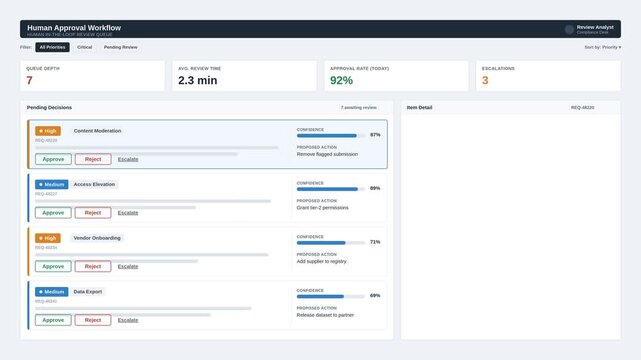641x360 pixels.
Task: Click the Avg. Review Time 2.3 min value
Action: click(197, 80)
